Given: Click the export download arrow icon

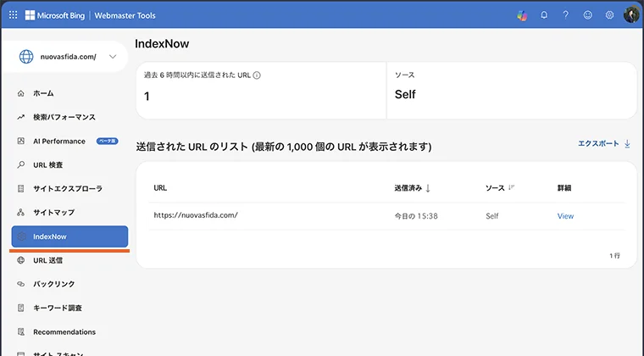Looking at the screenshot, I should point(627,144).
